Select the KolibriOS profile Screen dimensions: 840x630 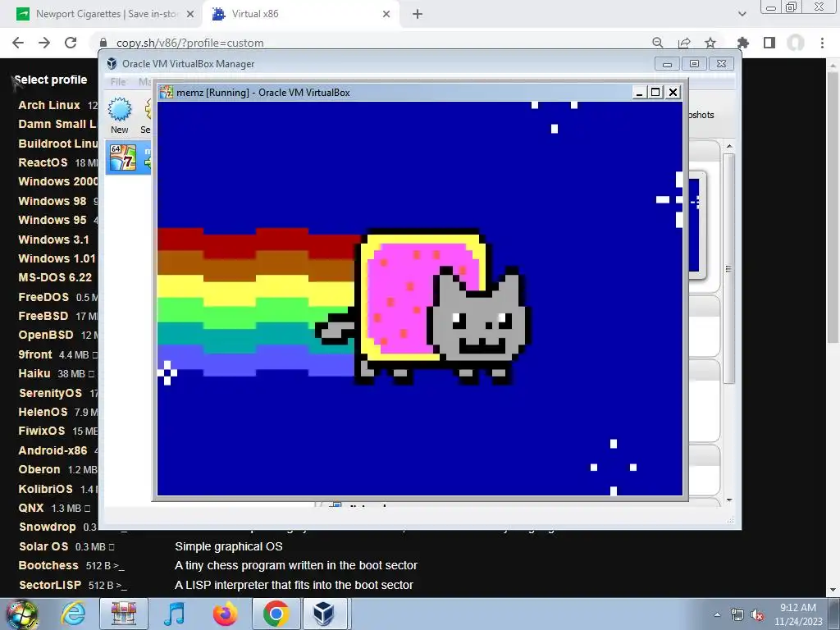(45, 489)
